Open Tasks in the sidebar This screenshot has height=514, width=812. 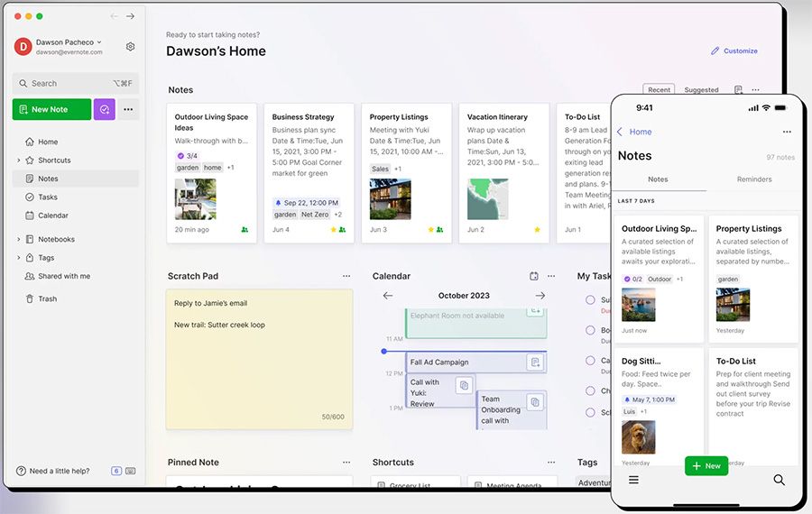(47, 197)
